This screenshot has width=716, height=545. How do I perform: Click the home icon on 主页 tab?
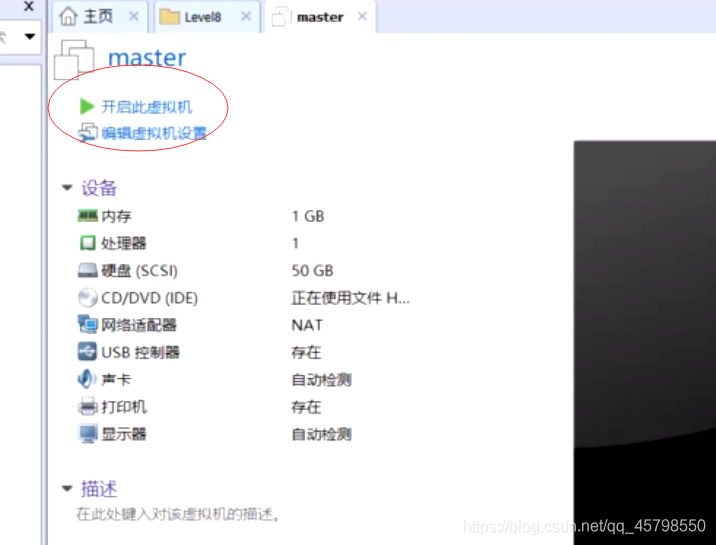[x=68, y=16]
